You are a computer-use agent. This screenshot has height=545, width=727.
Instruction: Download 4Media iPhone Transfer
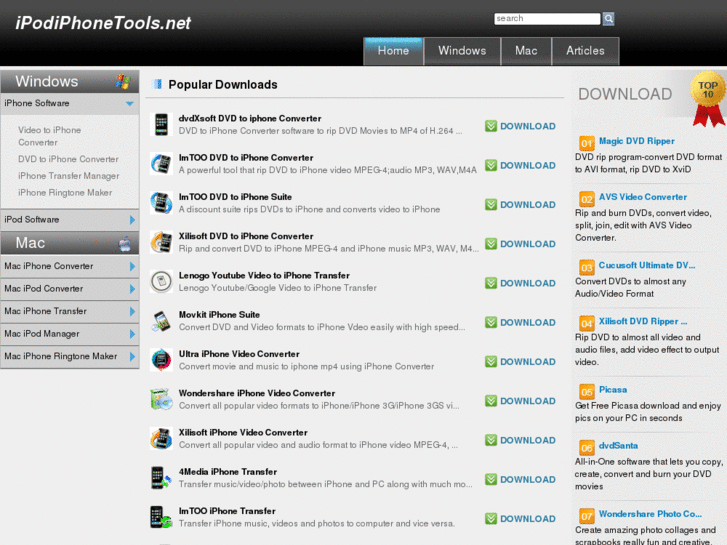(520, 480)
